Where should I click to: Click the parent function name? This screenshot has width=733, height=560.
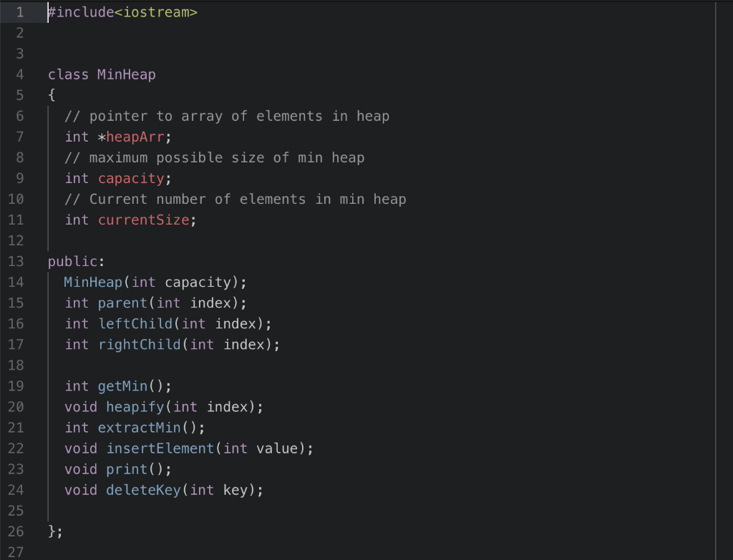[x=122, y=303]
